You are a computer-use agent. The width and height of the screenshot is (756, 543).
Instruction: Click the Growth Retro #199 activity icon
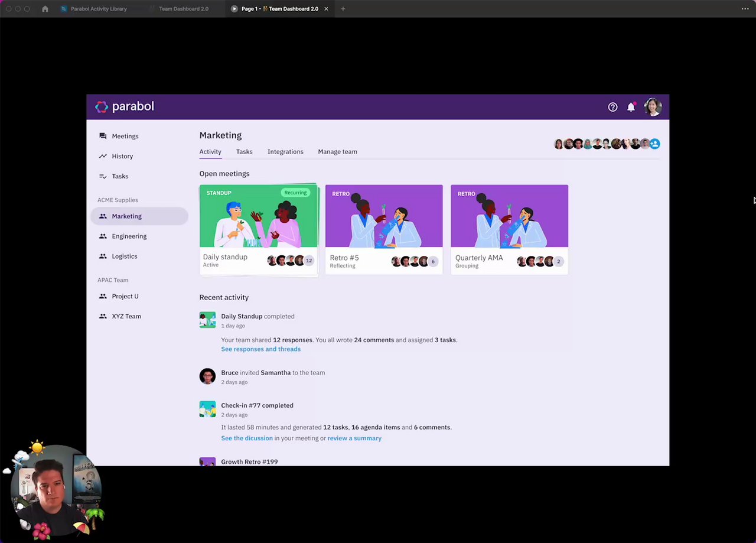tap(207, 461)
